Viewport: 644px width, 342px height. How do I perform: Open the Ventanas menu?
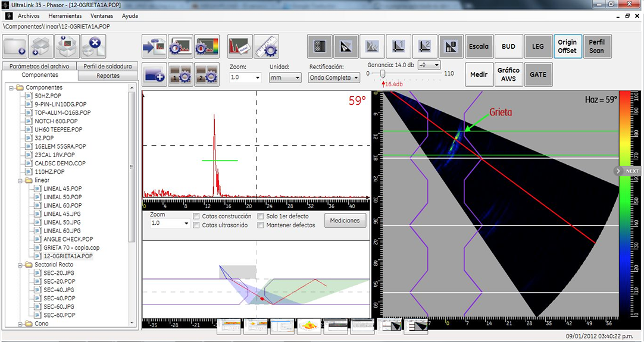coord(102,16)
